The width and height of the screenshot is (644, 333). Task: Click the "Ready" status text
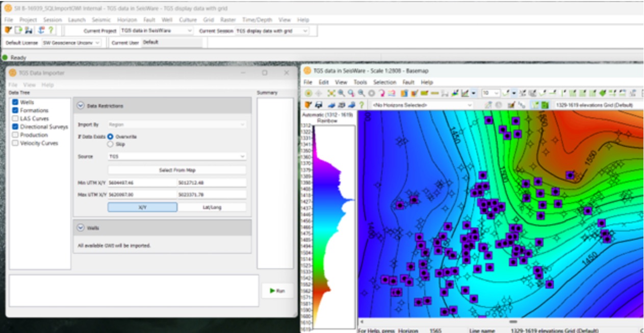[18, 58]
